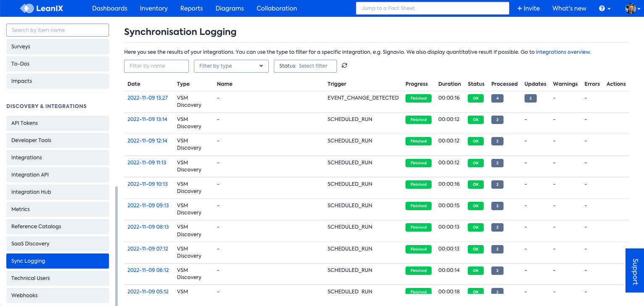Open the Collaboration menu
This screenshot has height=306, width=644.
click(277, 8)
